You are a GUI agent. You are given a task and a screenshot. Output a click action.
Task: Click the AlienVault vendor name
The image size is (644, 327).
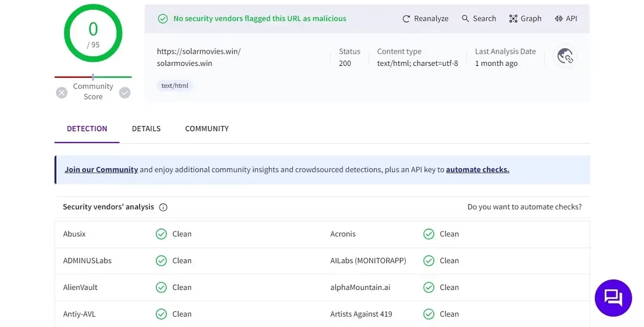coord(80,287)
